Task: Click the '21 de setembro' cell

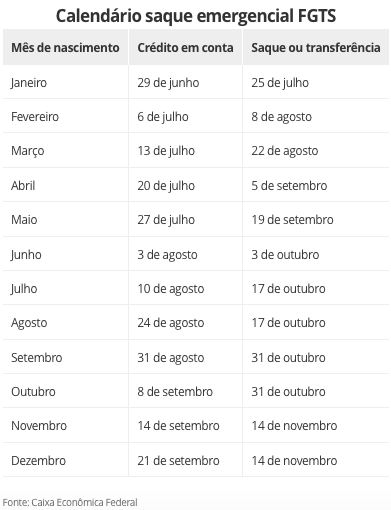Action: 178,461
